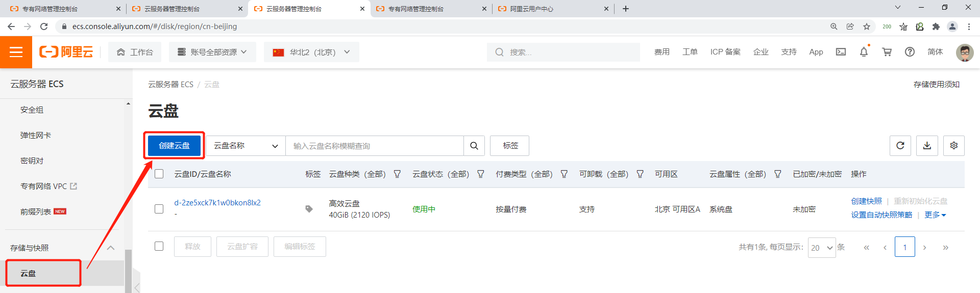980x293 pixels.
Task: Expand 更多 actions dropdown
Action: [x=935, y=215]
